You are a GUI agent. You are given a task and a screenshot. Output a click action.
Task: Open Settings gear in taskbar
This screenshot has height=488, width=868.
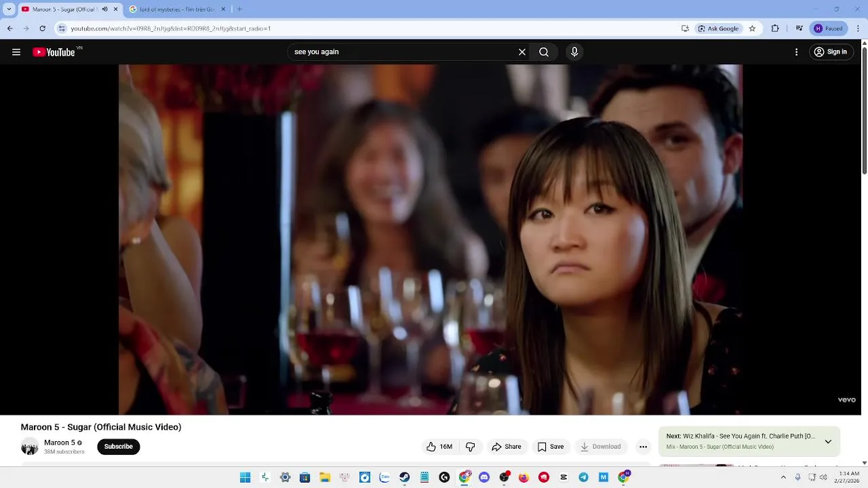[285, 478]
